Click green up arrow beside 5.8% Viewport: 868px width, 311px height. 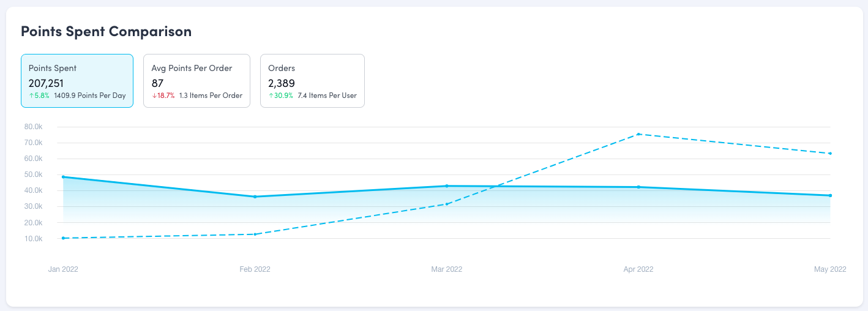pos(31,96)
